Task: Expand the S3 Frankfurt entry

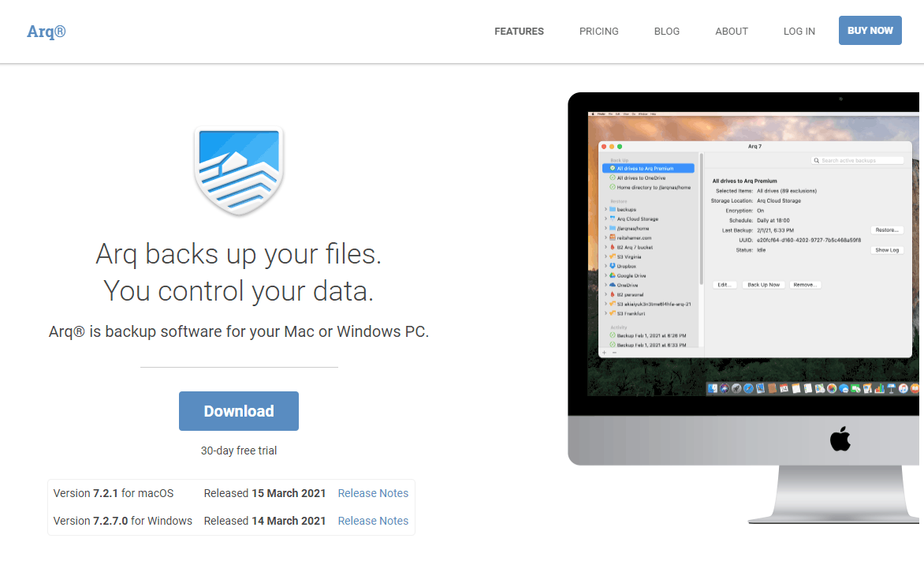Action: pos(605,314)
